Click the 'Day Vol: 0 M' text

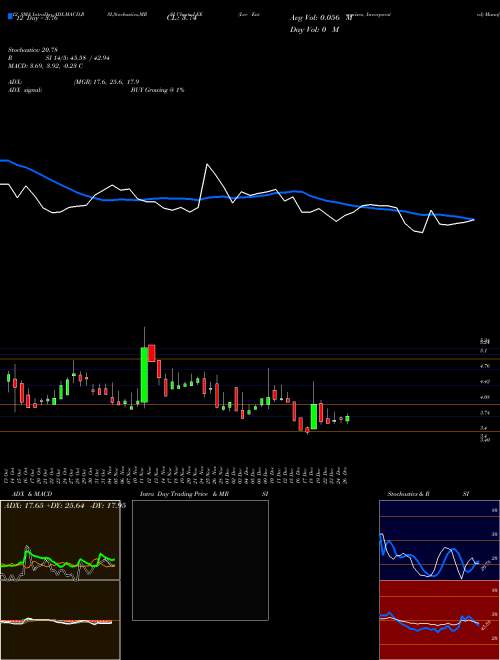tap(314, 30)
